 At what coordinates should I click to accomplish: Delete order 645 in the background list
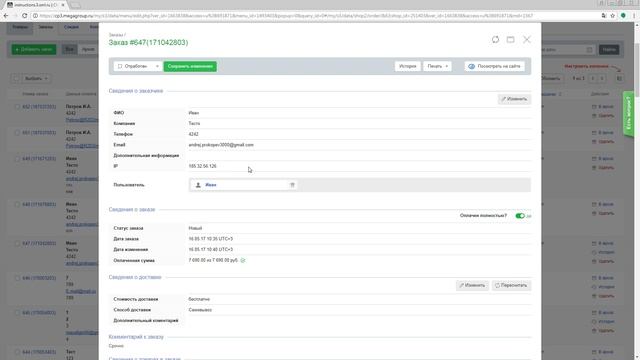click(602, 331)
